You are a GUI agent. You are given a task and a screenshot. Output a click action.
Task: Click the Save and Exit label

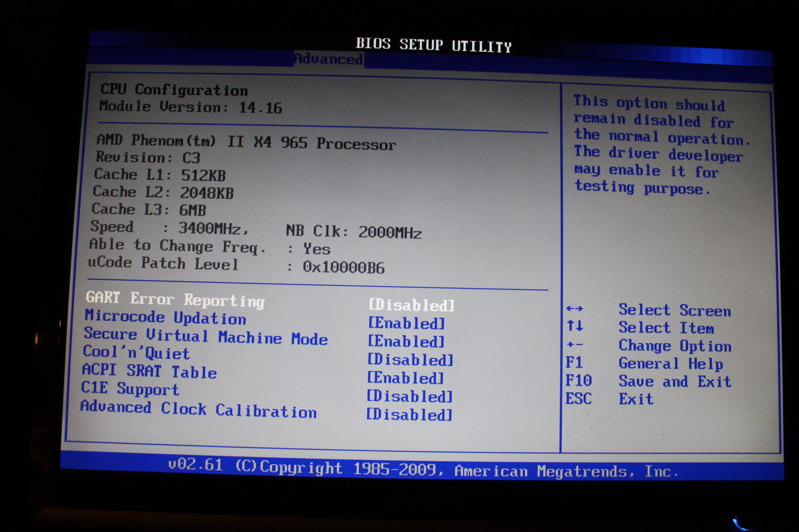675,382
